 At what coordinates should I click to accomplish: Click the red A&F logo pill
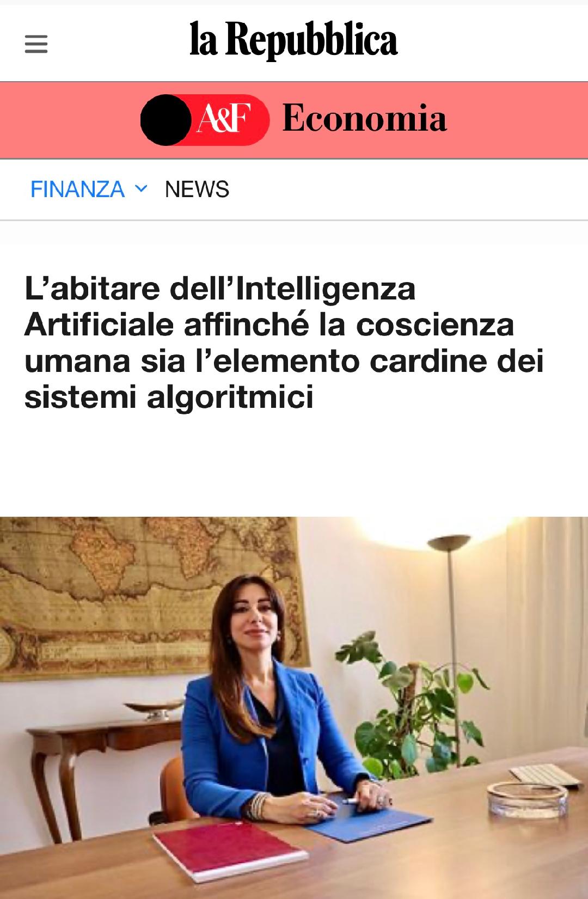205,120
